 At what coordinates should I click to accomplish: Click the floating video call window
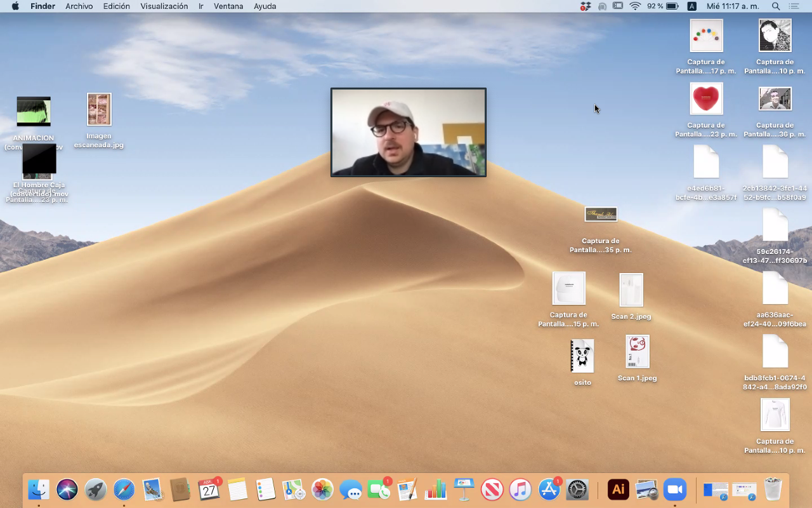pyautogui.click(x=409, y=132)
